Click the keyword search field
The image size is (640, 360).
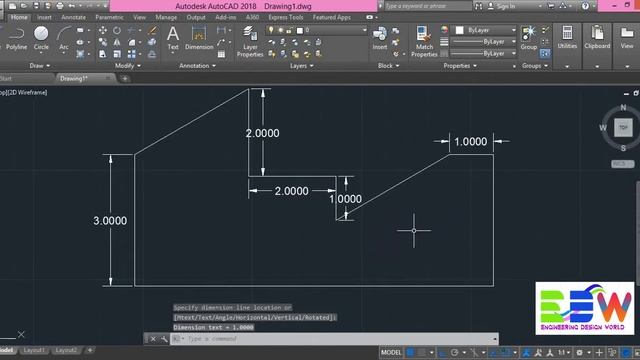[427, 6]
